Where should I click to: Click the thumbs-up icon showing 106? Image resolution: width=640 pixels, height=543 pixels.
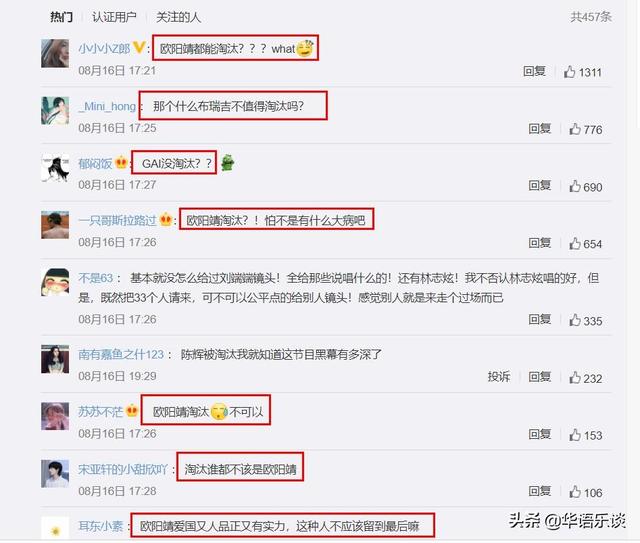point(575,492)
